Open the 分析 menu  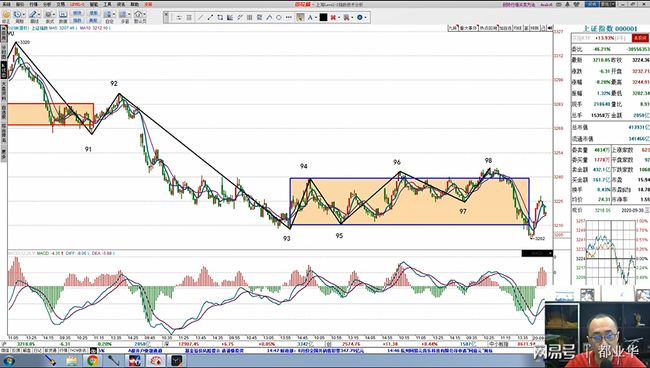46,4
